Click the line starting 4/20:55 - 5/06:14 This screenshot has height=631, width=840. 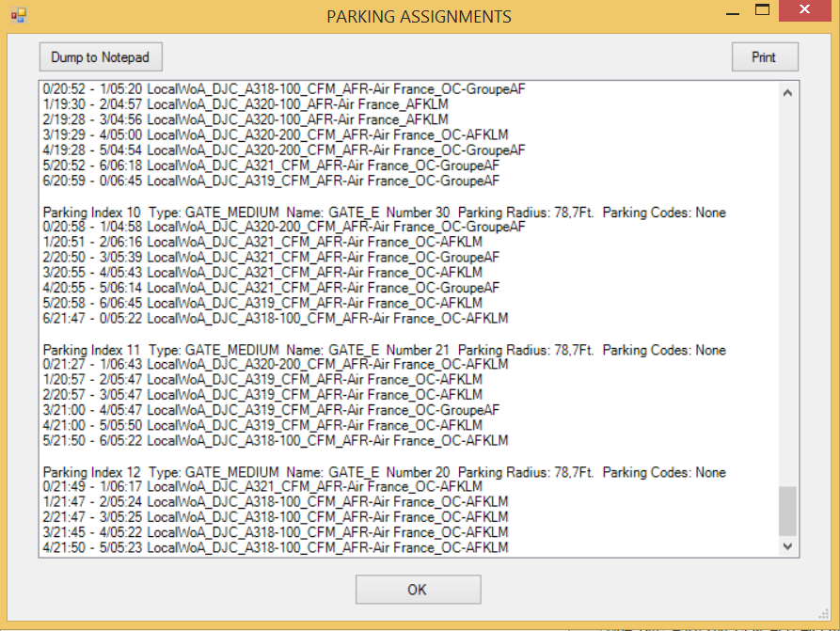click(x=271, y=288)
